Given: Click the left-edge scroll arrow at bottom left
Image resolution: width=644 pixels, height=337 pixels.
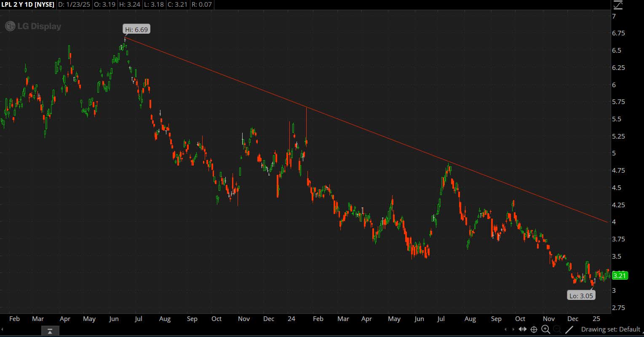Looking at the screenshot, I should [2, 329].
